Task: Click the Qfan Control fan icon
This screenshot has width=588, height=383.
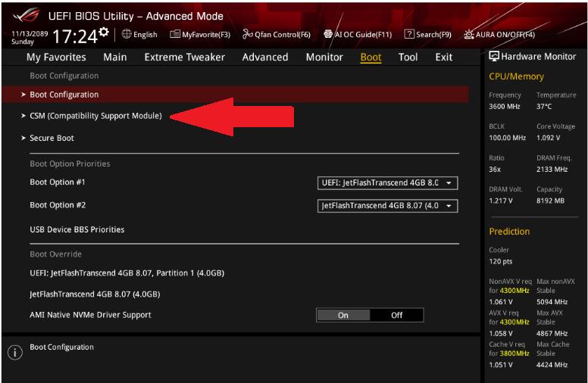Action: pos(248,34)
